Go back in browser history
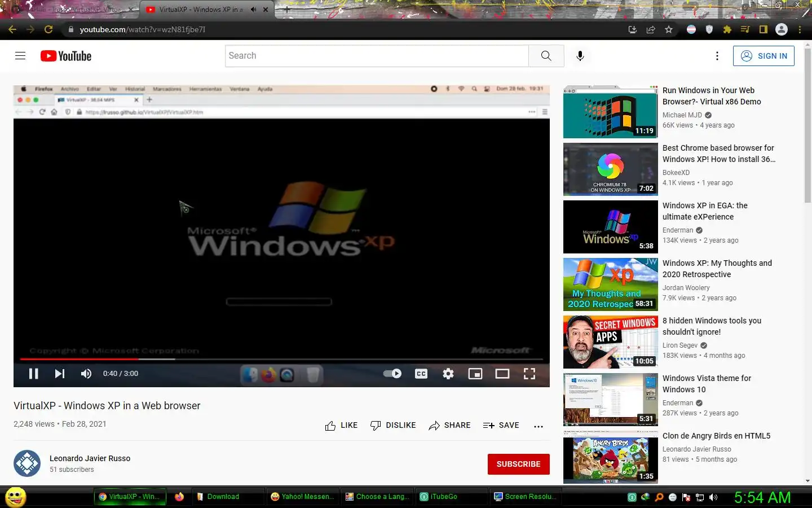 point(12,29)
